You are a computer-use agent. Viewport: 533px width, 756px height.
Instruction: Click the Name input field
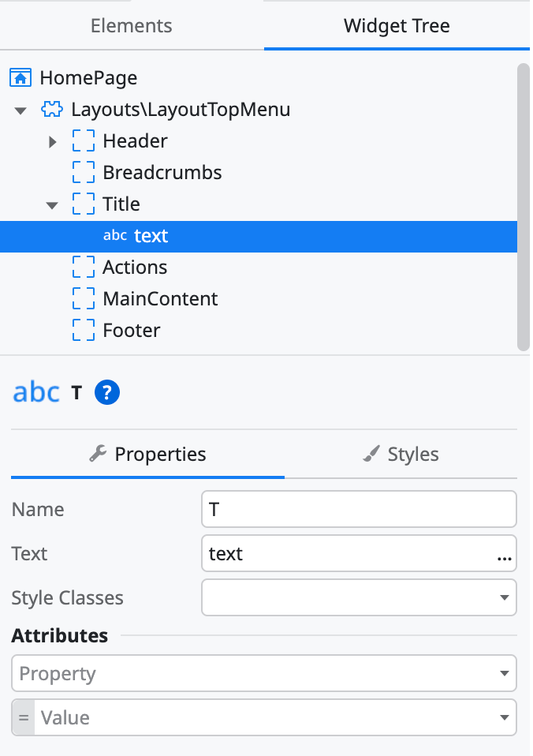click(359, 510)
